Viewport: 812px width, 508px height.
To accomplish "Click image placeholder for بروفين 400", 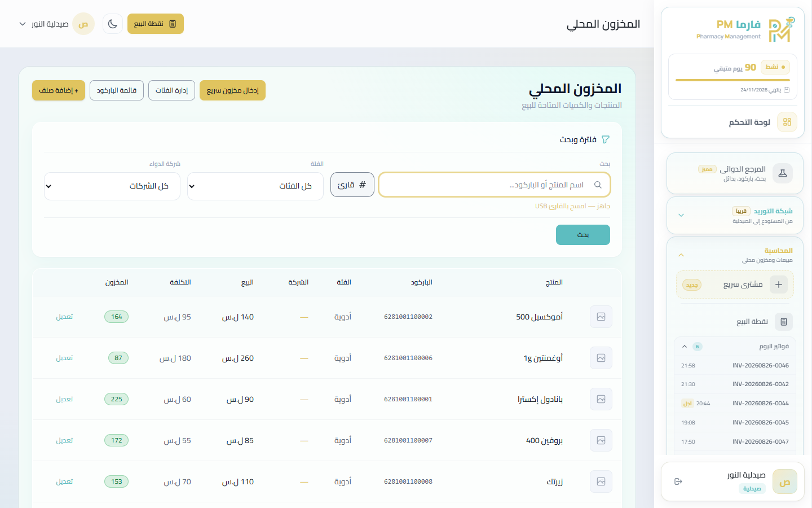I will [x=601, y=440].
